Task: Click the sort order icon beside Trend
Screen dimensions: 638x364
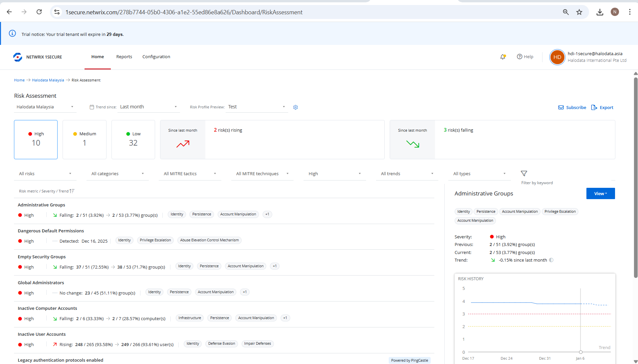Action: pyautogui.click(x=72, y=191)
